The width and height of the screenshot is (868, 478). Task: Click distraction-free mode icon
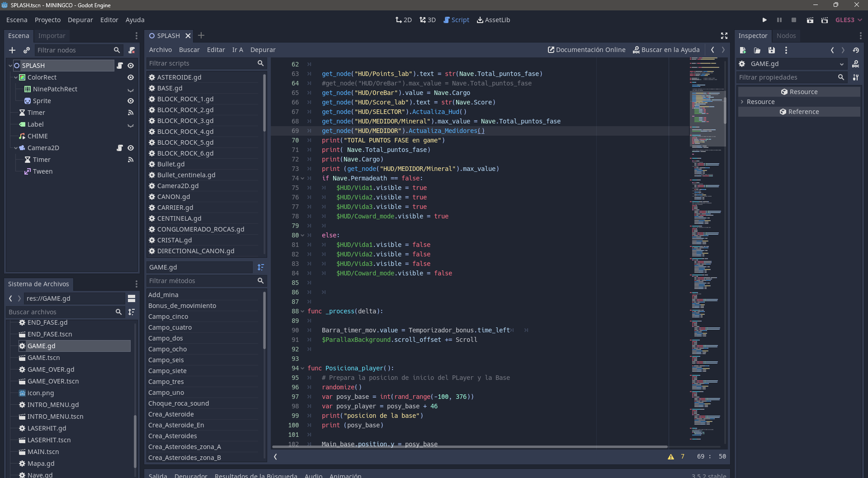[x=724, y=36]
